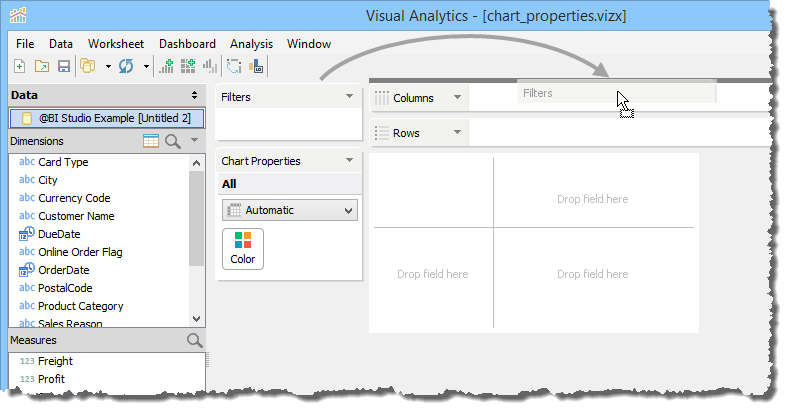Viewport: 789px width, 410px height.
Task: Select the Customer Name dimension
Action: tap(76, 216)
